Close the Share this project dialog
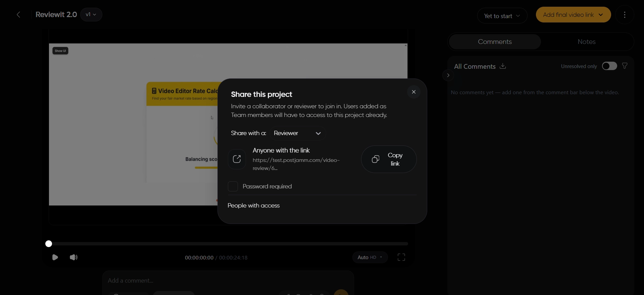This screenshot has width=644, height=295. click(414, 92)
